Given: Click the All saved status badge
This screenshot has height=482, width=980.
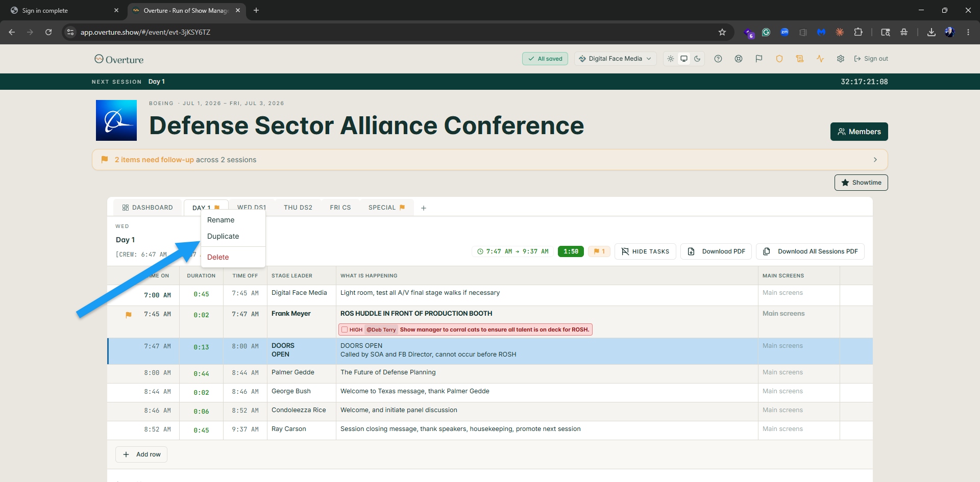Looking at the screenshot, I should pyautogui.click(x=545, y=59).
